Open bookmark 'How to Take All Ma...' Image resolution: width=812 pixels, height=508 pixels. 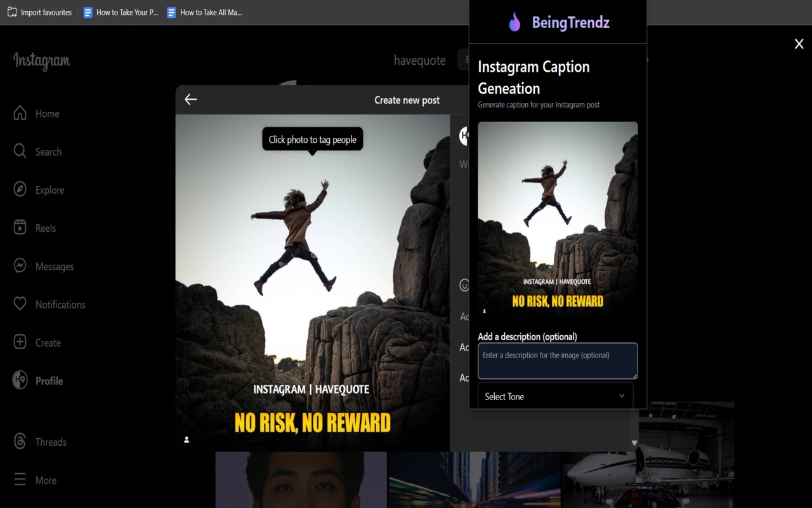pos(204,12)
